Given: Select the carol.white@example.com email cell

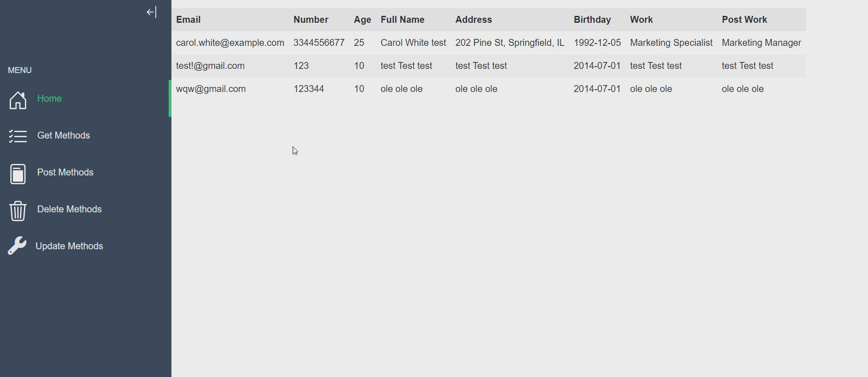Looking at the screenshot, I should [230, 43].
